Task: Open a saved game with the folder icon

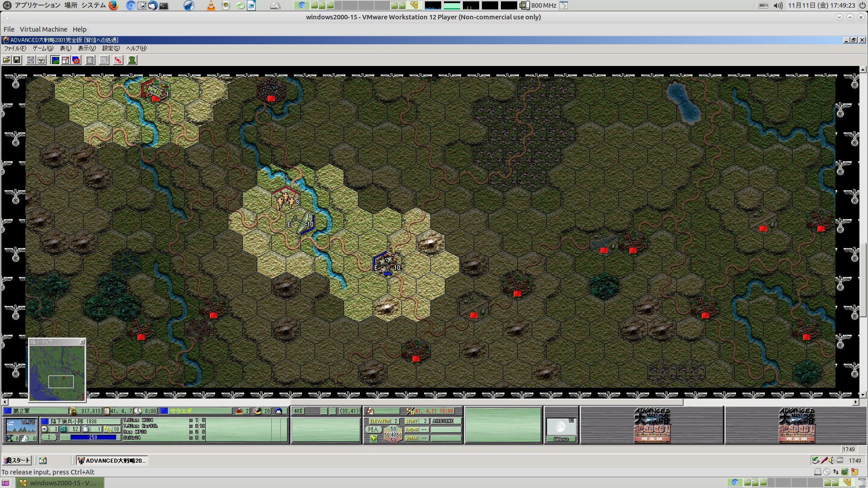Action: click(x=7, y=60)
